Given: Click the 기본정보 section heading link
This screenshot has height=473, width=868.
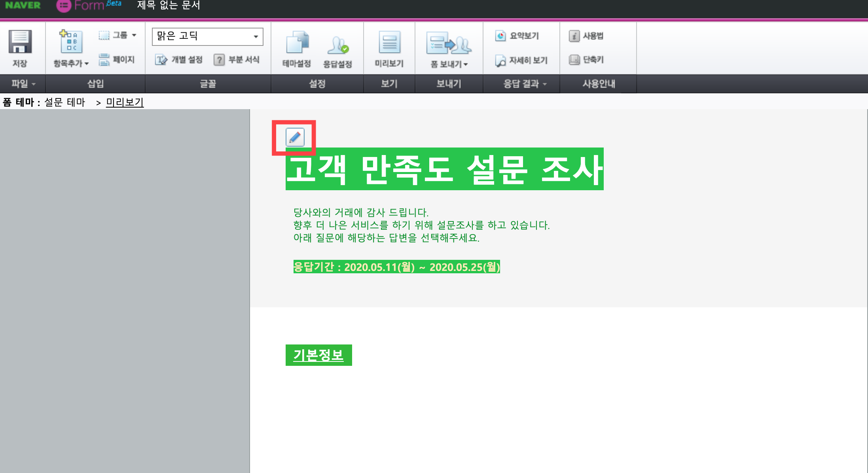Looking at the screenshot, I should pyautogui.click(x=318, y=355).
